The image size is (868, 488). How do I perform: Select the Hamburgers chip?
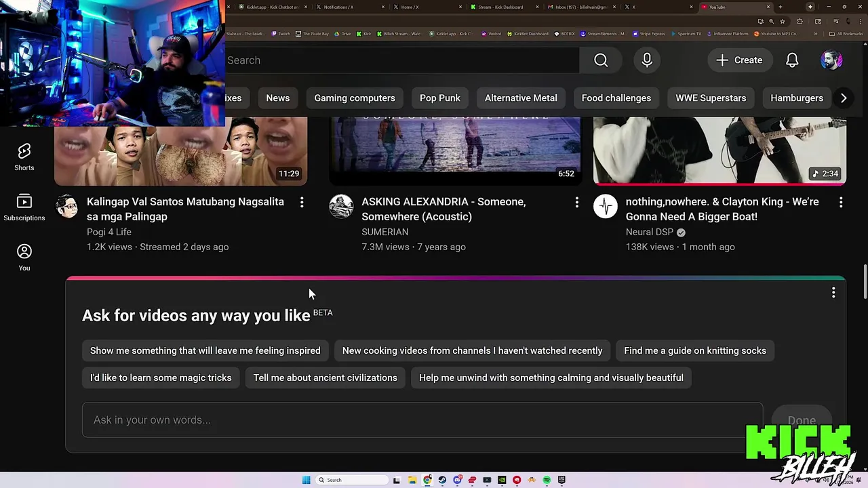pyautogui.click(x=797, y=98)
